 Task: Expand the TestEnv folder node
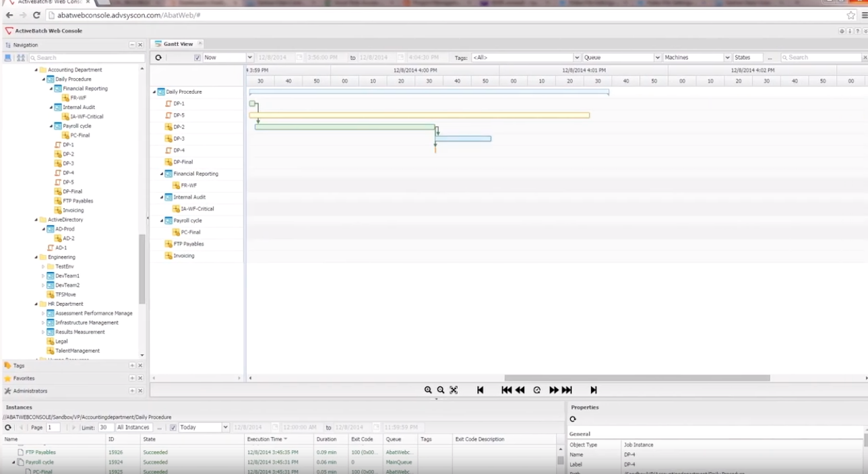coord(43,267)
